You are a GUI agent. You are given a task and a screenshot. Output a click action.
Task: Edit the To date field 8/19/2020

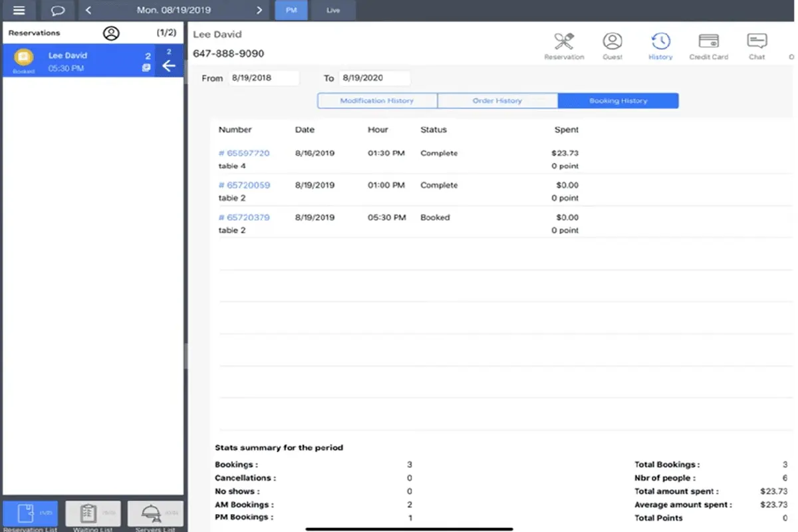374,78
